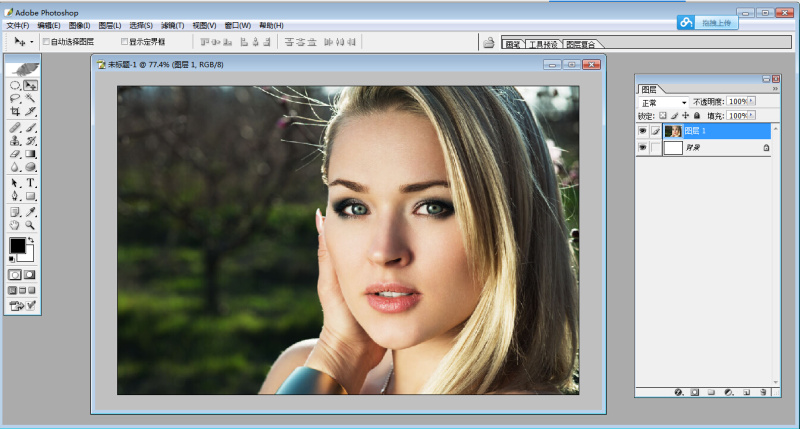Enable 显示定界框 checkbox
The height and width of the screenshot is (429, 800).
124,41
